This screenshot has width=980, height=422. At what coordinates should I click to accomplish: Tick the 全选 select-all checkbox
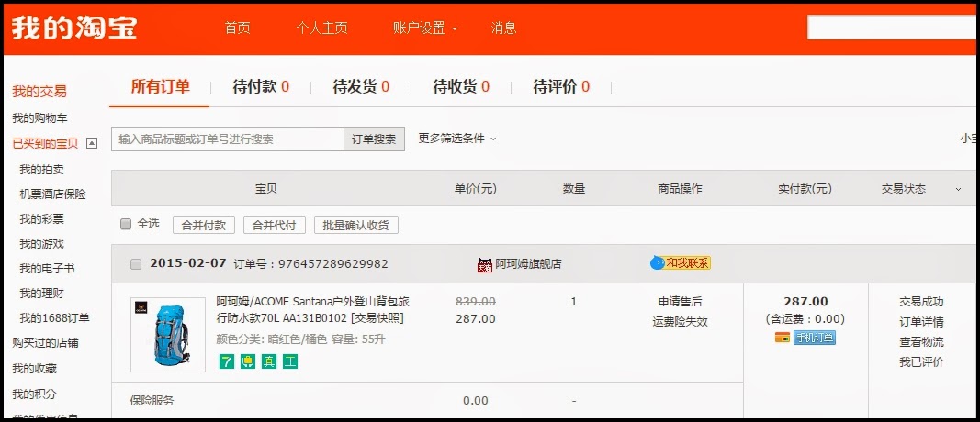126,224
